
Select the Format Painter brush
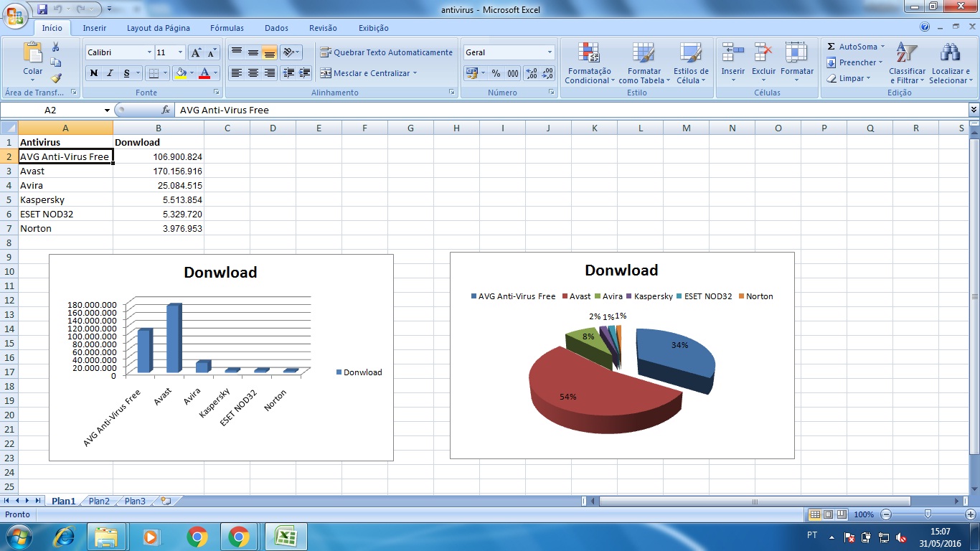pos(56,78)
